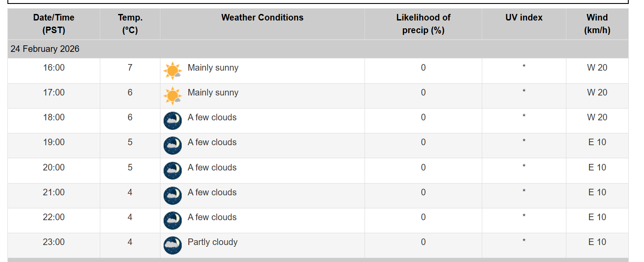The height and width of the screenshot is (262, 644).
Task: Click the 21:00 night cloud icon
Action: point(173,196)
